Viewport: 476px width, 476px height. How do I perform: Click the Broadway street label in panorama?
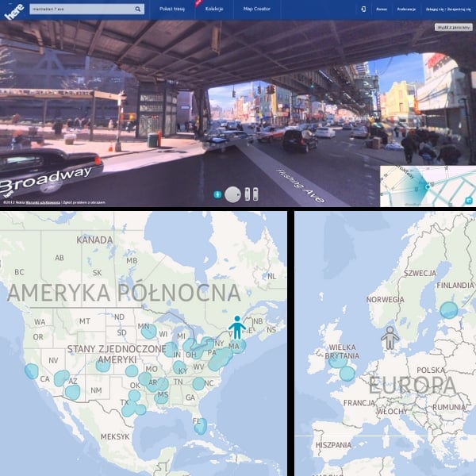pos(45,181)
